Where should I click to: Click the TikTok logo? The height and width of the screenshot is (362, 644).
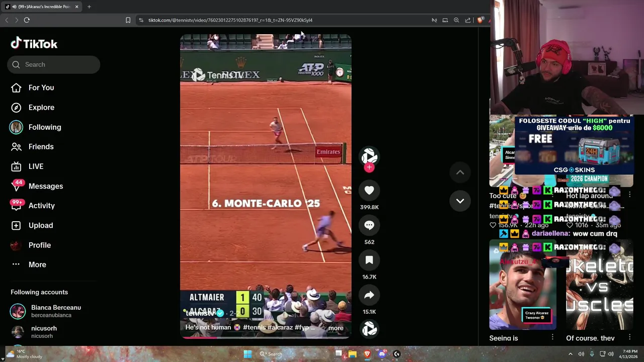click(34, 44)
